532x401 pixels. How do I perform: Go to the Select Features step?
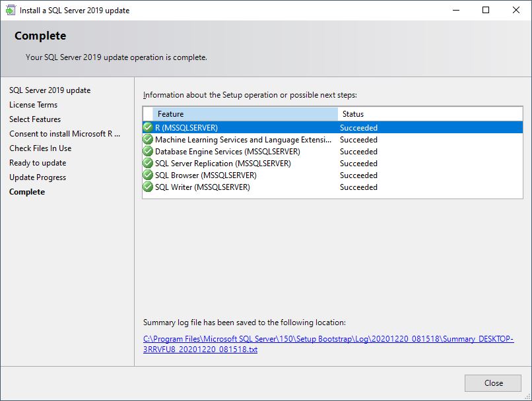pyautogui.click(x=35, y=119)
